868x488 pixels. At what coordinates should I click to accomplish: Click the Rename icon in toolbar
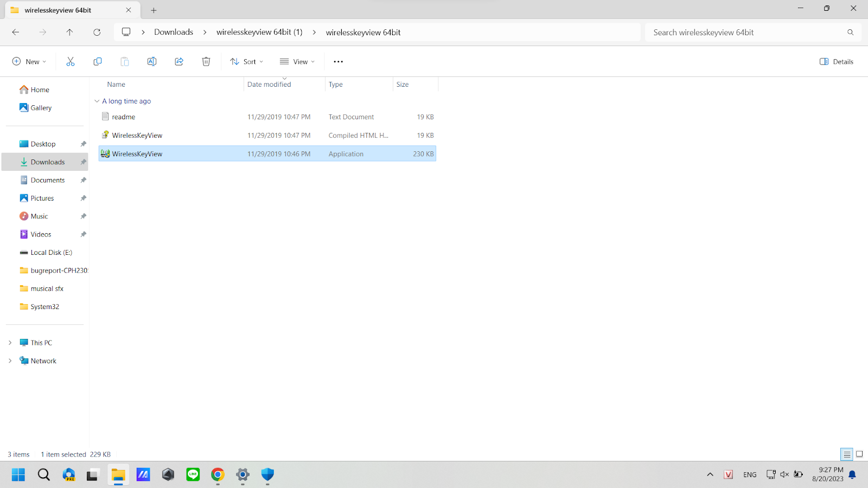point(152,62)
